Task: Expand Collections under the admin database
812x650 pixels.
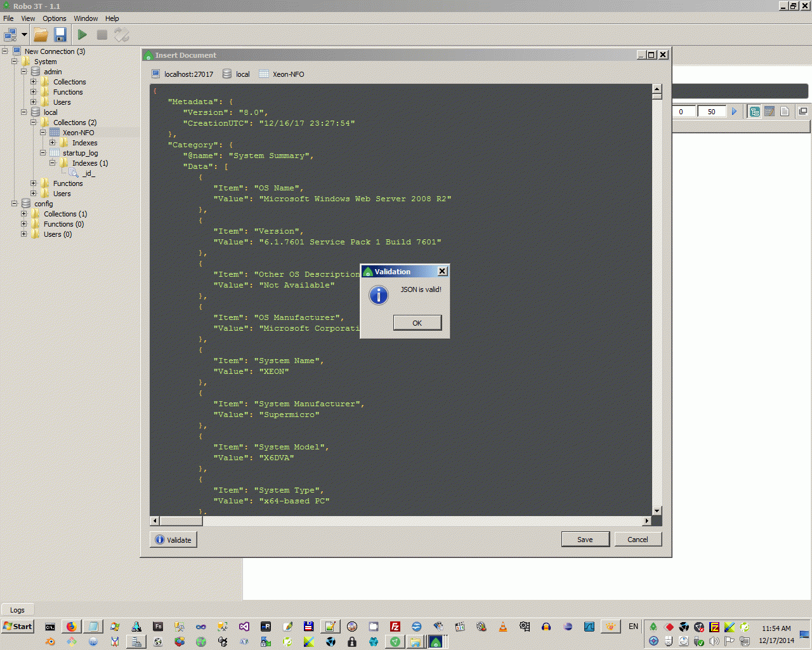Action: [x=34, y=82]
